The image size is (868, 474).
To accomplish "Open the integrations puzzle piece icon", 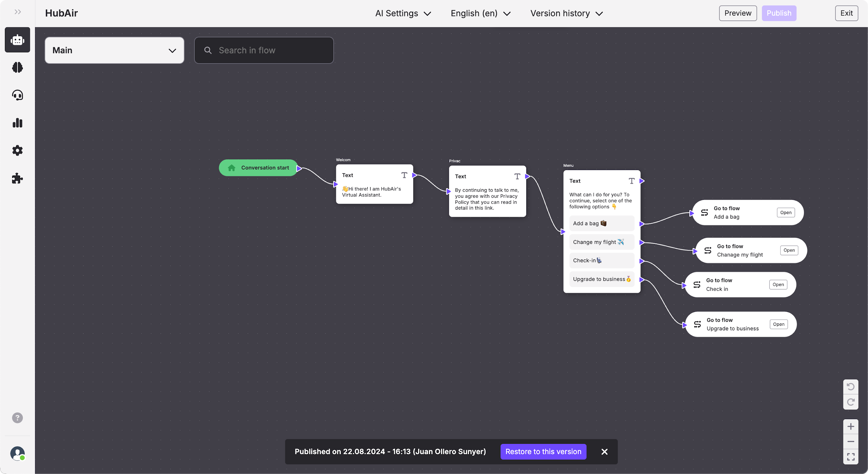I will tap(17, 179).
